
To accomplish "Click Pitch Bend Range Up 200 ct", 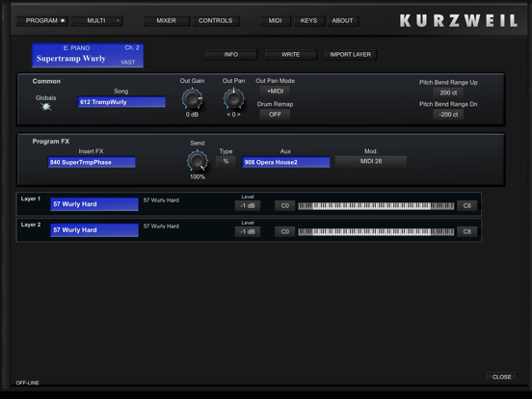I will [x=448, y=93].
